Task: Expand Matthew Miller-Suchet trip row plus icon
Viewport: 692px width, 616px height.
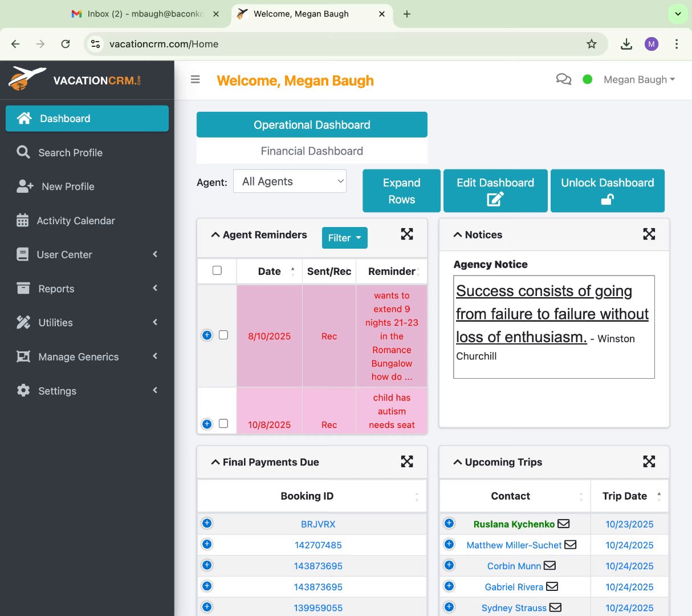Action: click(449, 544)
